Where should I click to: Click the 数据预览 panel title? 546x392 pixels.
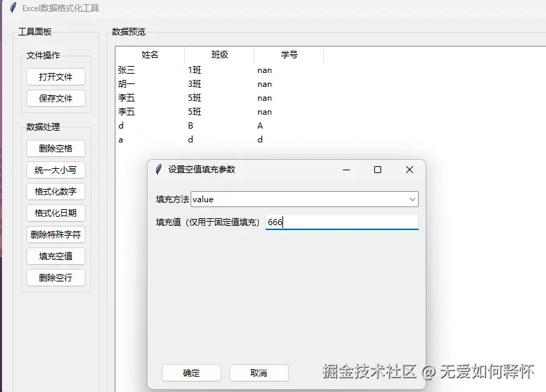pos(129,32)
